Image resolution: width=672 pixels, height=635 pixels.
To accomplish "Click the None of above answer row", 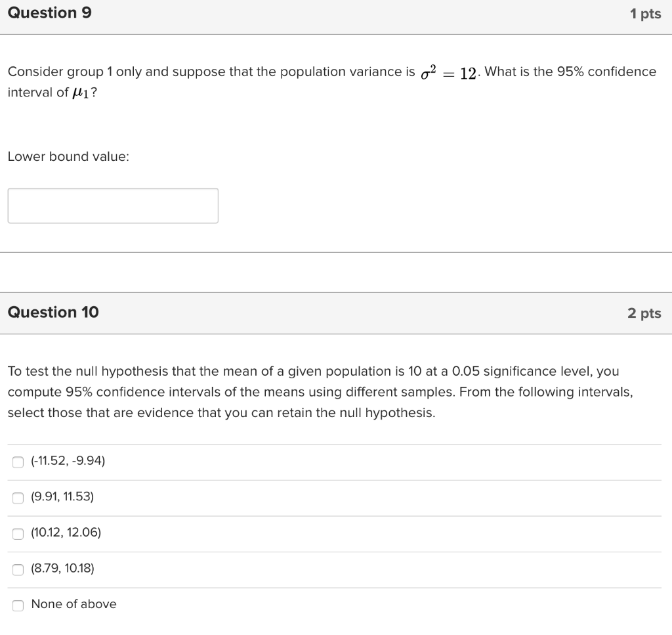I will (x=73, y=604).
